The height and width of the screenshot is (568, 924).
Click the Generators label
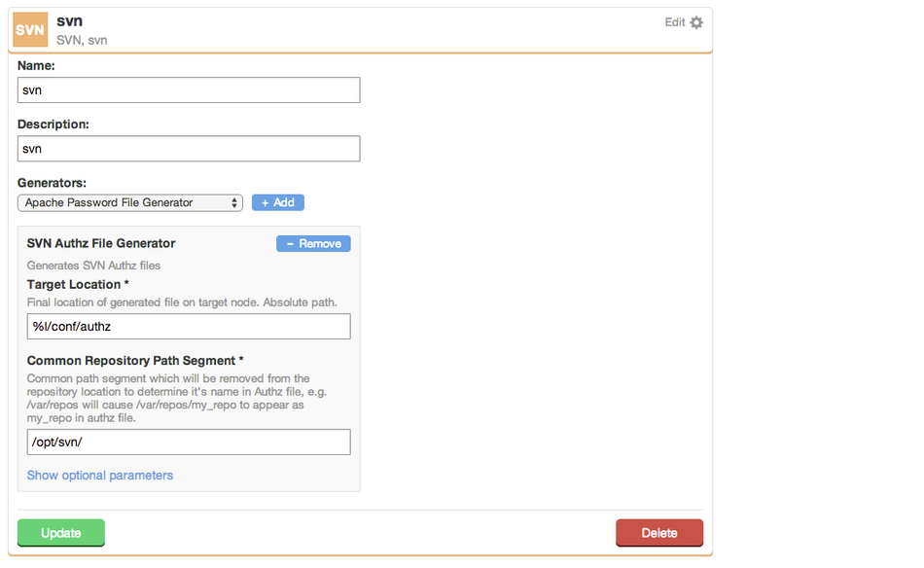pyautogui.click(x=52, y=183)
